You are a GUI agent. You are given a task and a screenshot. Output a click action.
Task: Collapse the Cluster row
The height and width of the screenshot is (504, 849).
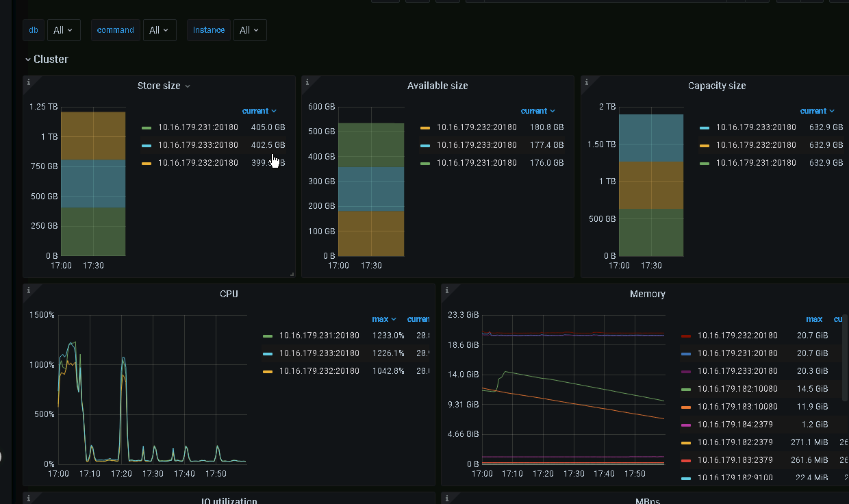tap(47, 60)
